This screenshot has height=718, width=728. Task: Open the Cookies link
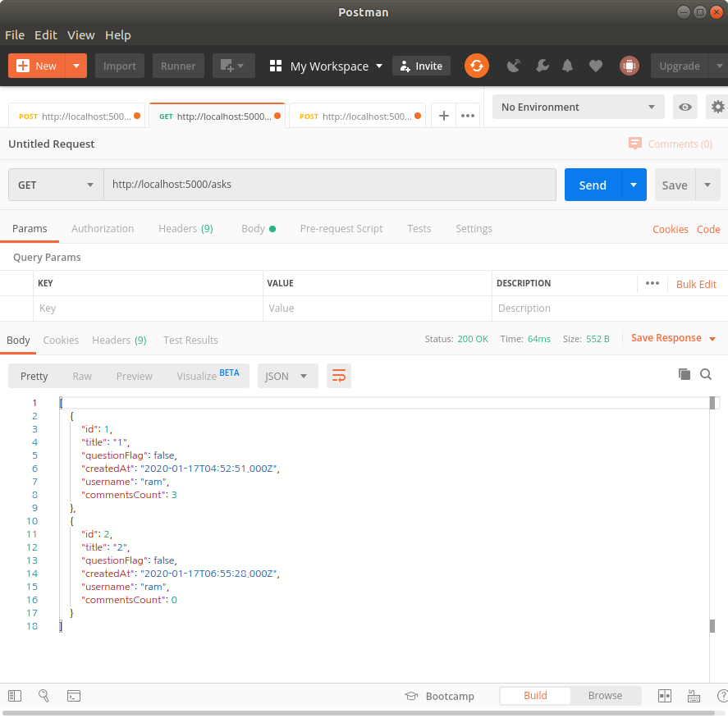click(671, 229)
